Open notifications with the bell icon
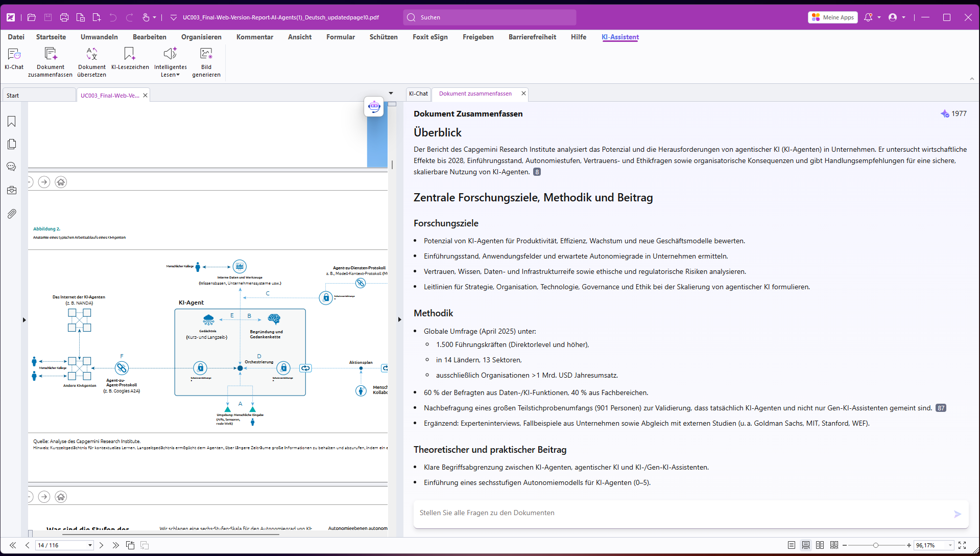 click(868, 17)
